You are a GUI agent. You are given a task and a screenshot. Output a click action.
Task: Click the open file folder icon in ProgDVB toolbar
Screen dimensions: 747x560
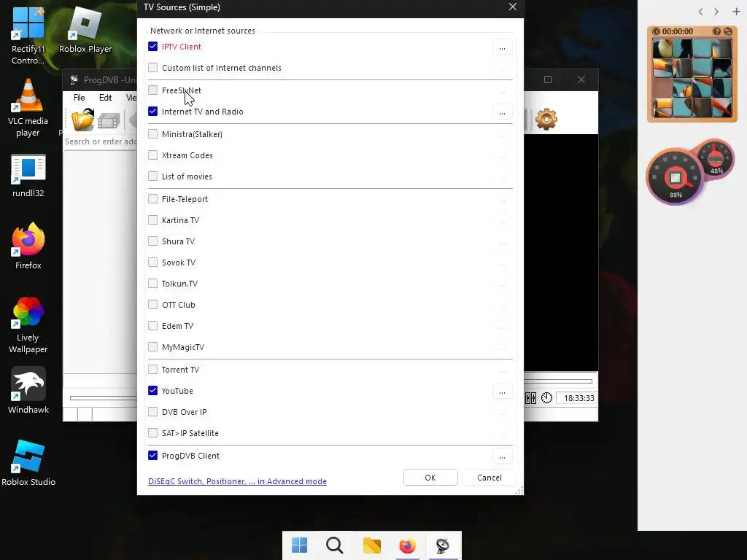coord(83,120)
